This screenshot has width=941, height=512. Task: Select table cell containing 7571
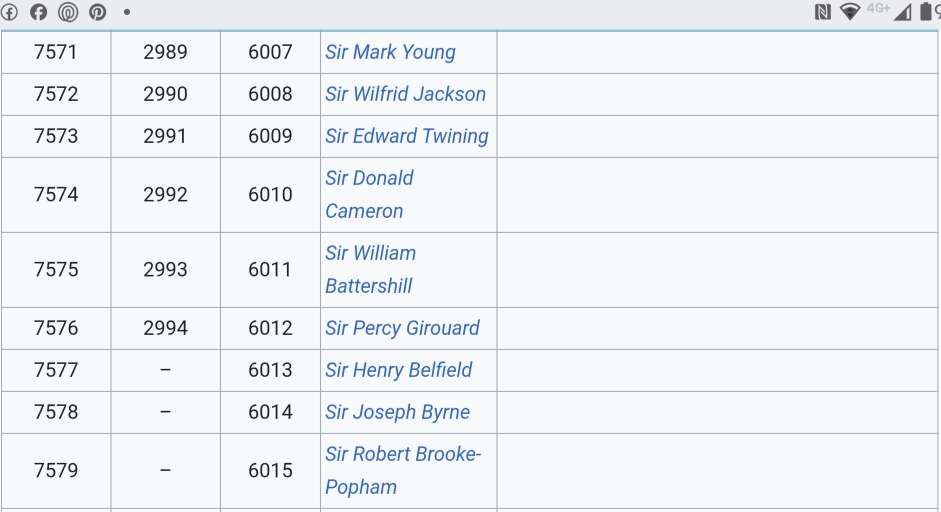(55, 52)
